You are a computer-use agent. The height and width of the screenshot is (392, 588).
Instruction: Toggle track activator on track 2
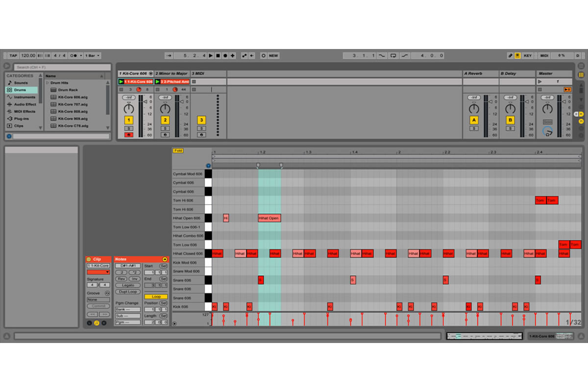tap(165, 119)
